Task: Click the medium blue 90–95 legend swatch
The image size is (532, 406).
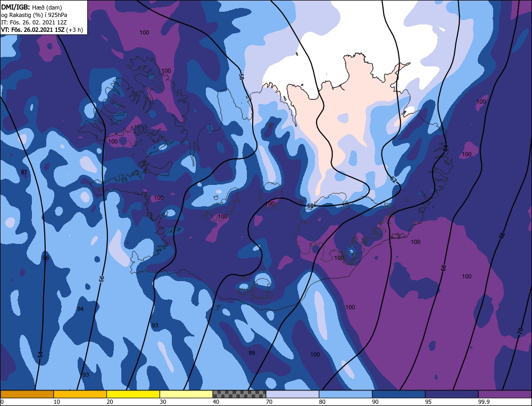Action: pyautogui.click(x=398, y=394)
